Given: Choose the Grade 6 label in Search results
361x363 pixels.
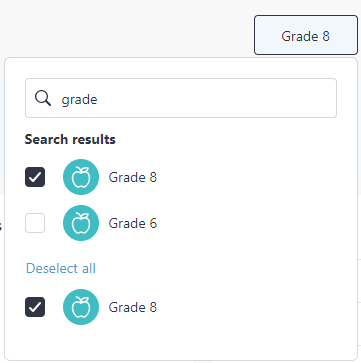Looking at the screenshot, I should (133, 223).
